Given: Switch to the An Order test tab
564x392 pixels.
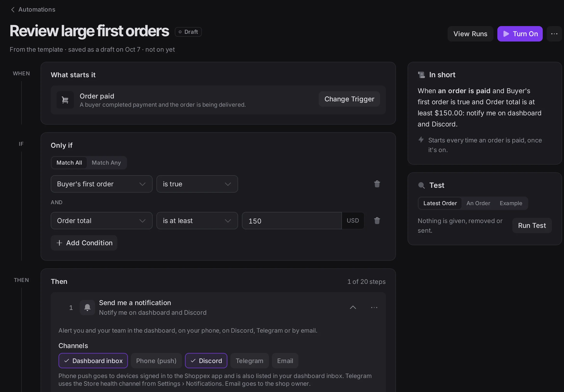Looking at the screenshot, I should 478,203.
